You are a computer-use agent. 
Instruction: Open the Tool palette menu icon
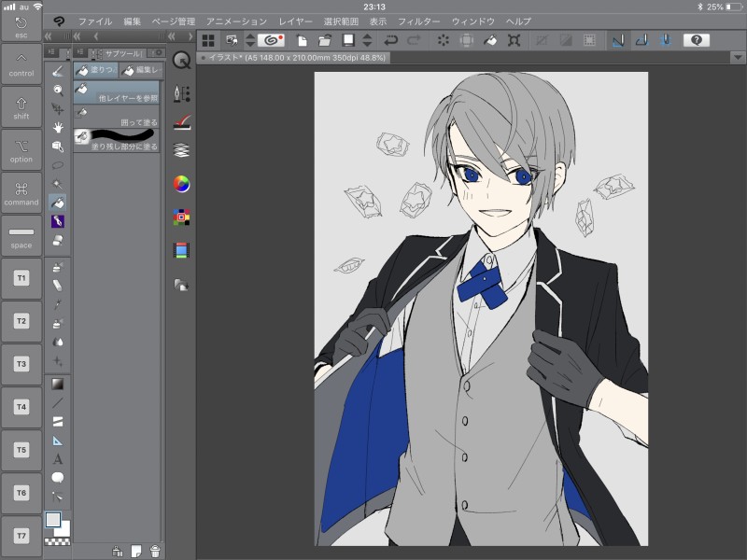(x=51, y=52)
